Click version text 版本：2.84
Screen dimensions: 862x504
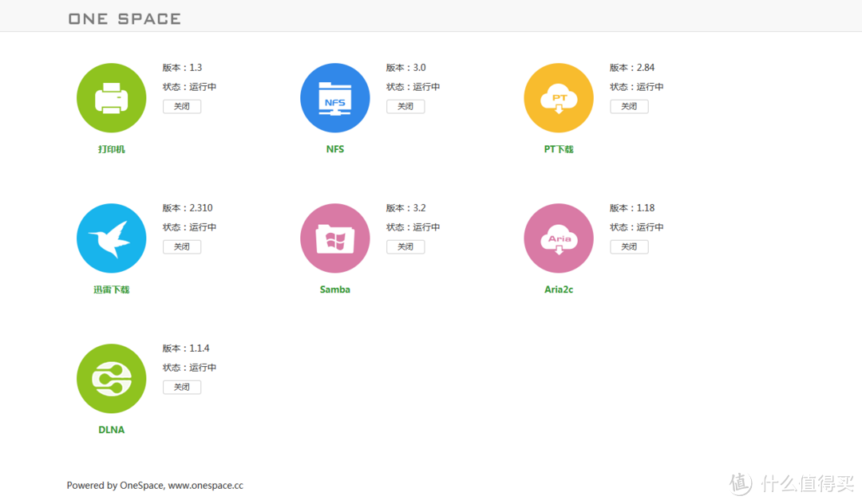tap(632, 68)
